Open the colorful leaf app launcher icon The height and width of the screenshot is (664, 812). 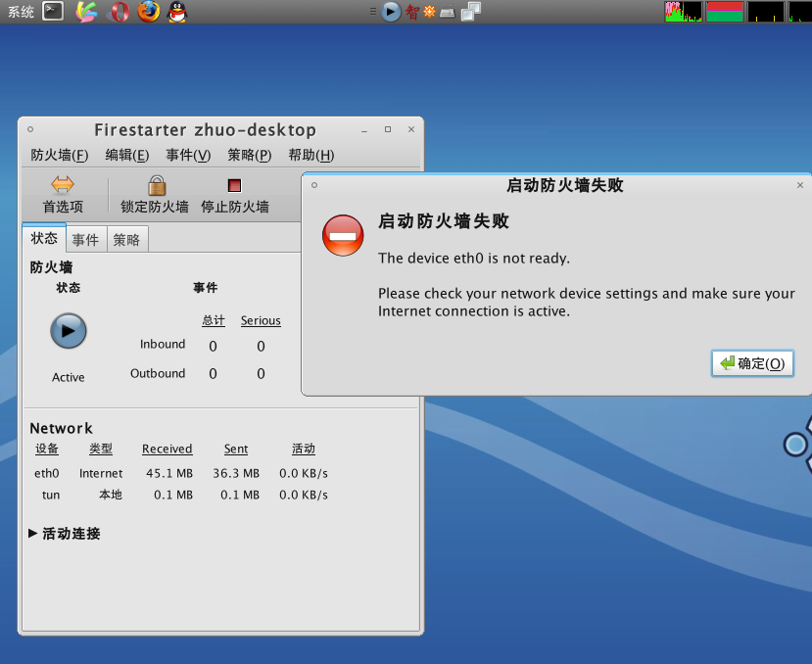86,12
